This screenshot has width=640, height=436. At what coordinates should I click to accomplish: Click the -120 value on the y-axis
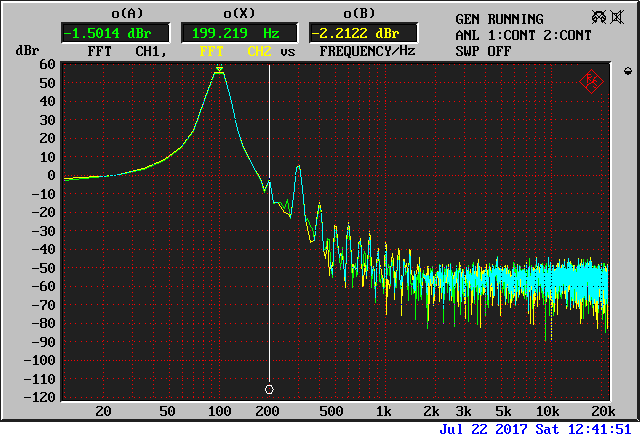tap(40, 397)
